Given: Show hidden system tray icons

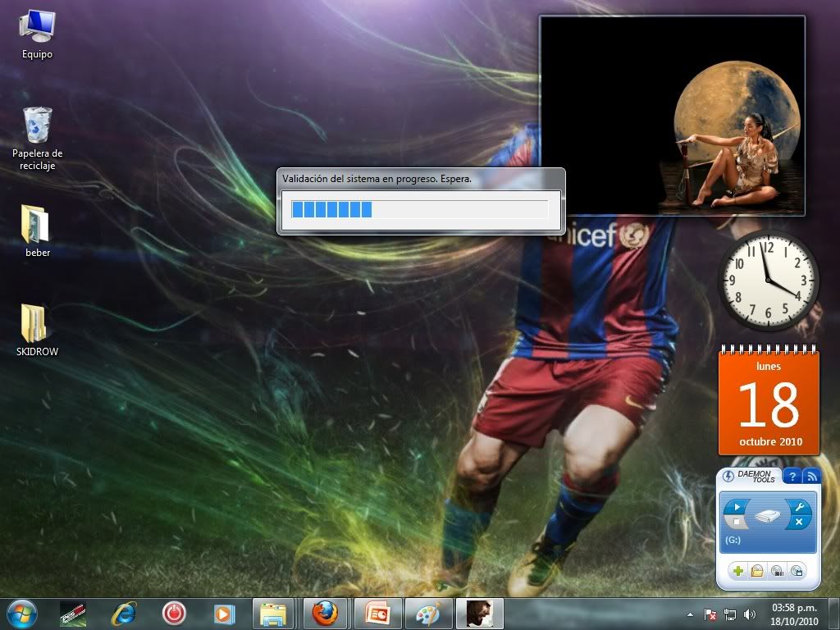Looking at the screenshot, I should pos(690,614).
